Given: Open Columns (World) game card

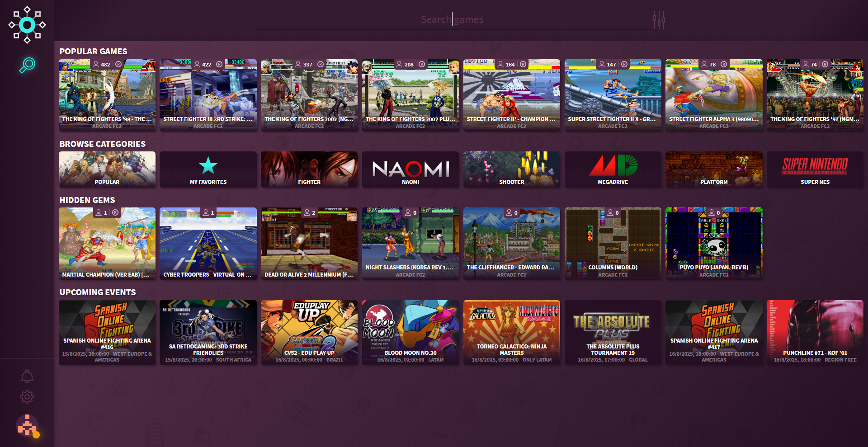Looking at the screenshot, I should click(613, 244).
